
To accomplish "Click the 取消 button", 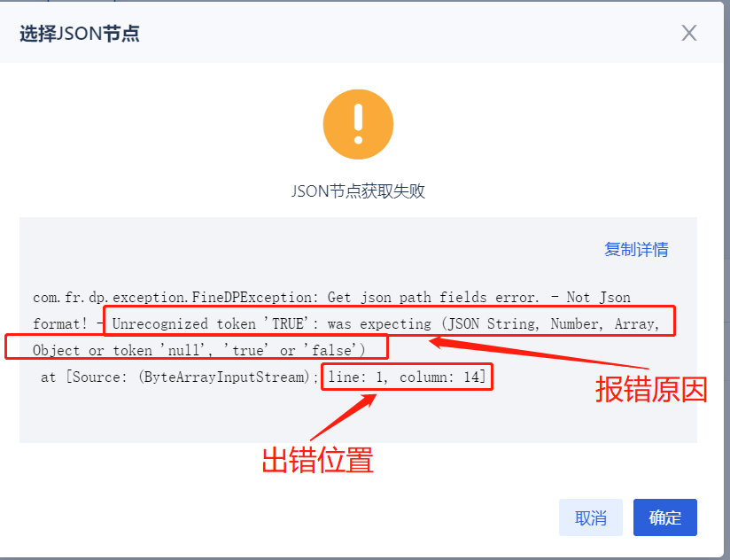I will [x=590, y=517].
